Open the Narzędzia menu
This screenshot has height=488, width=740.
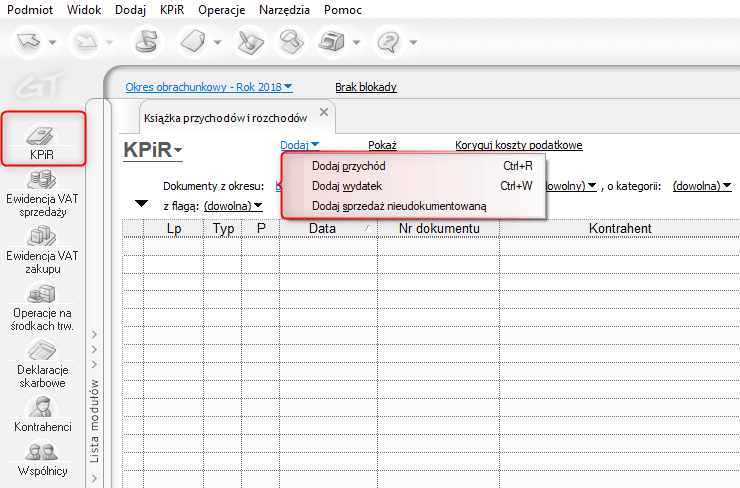[284, 9]
